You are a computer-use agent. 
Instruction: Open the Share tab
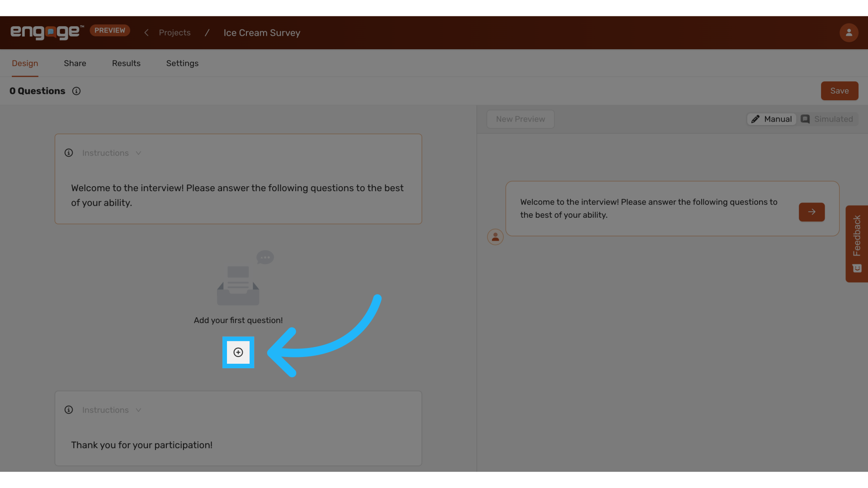[75, 63]
